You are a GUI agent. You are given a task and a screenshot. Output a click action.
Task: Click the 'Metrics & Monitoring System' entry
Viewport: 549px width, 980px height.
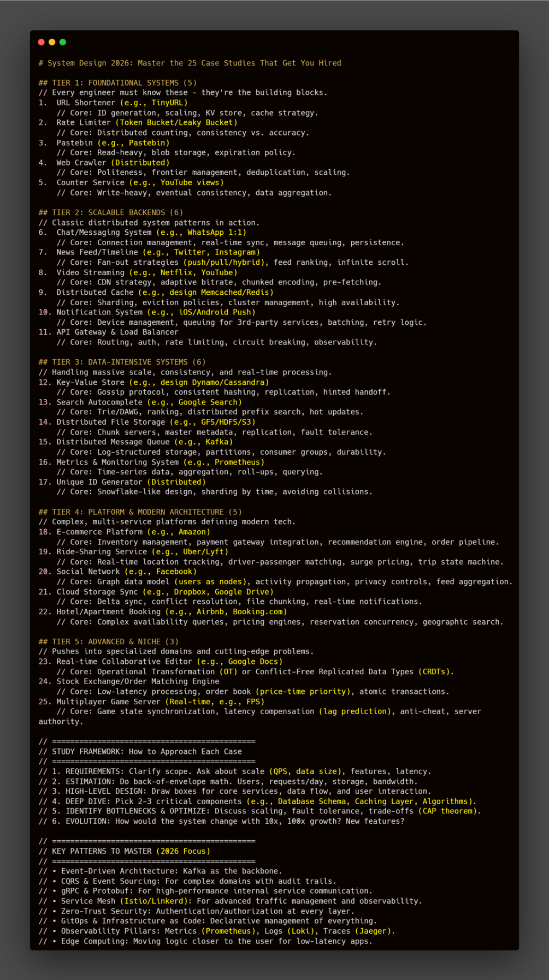pyautogui.click(x=151, y=462)
